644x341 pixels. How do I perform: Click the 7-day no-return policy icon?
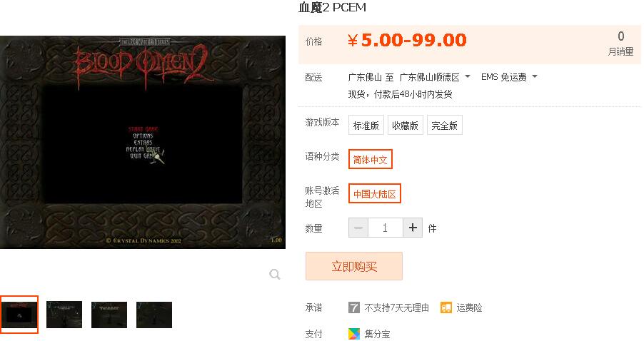coord(353,307)
